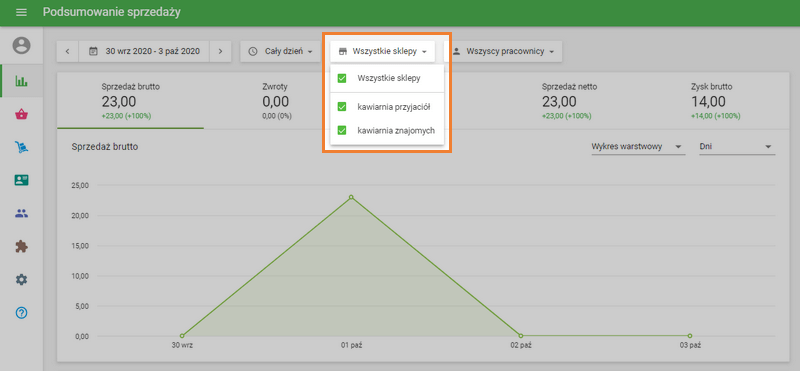This screenshot has height=371, width=800.
Task: Uncheck the Wszystkie sklepy checkbox
Action: point(342,79)
